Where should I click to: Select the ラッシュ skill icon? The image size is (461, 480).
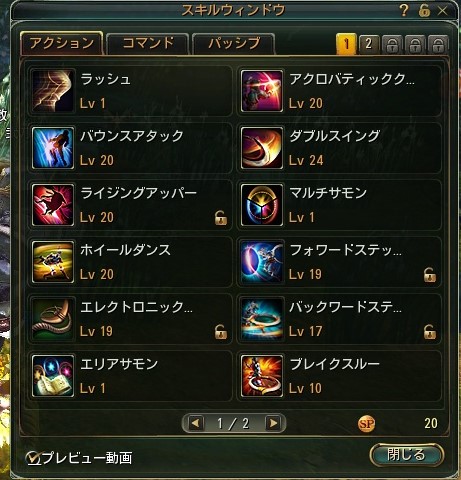[x=53, y=91]
